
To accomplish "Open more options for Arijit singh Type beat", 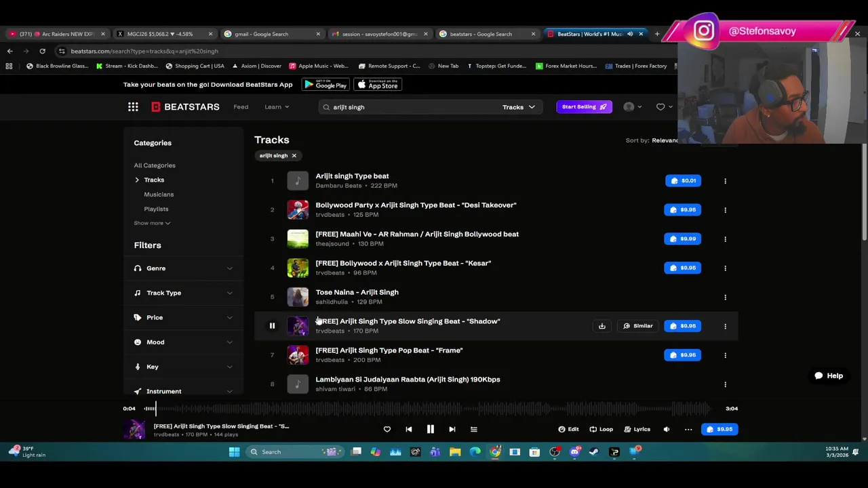I will [725, 181].
